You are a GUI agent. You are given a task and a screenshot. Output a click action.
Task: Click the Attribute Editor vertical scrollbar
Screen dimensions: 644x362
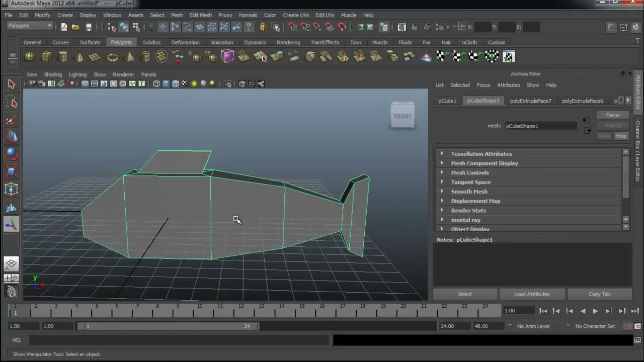[x=625, y=177]
